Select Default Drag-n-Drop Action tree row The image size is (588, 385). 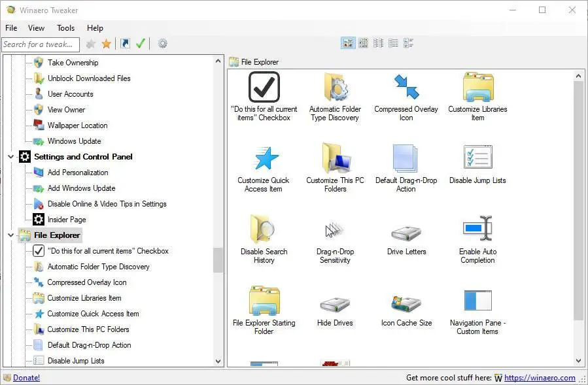click(89, 345)
